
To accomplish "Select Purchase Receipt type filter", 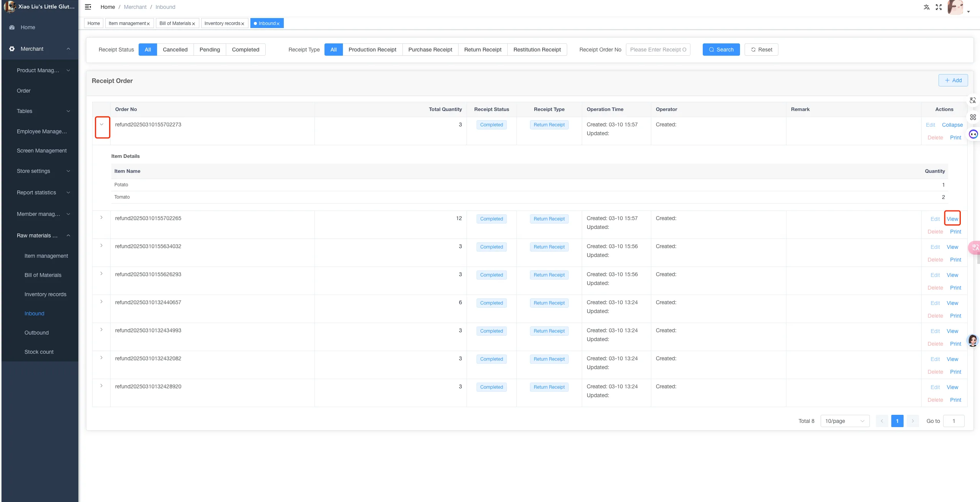I will pos(430,50).
